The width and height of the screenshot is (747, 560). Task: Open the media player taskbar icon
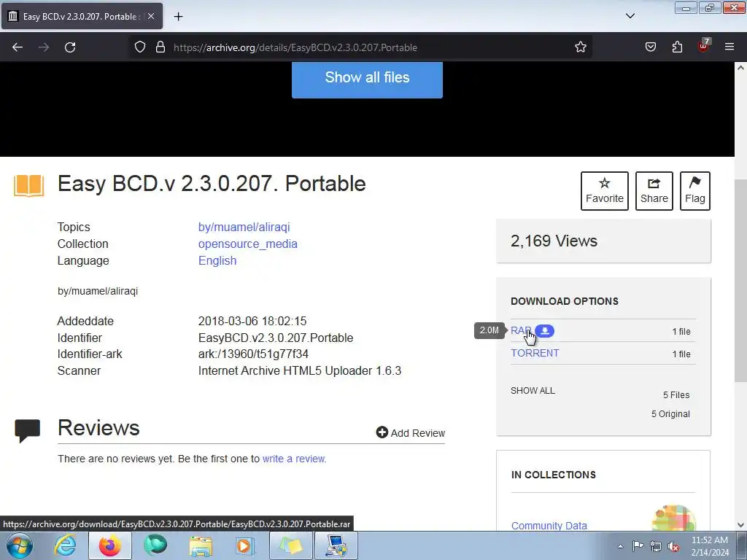[245, 545]
